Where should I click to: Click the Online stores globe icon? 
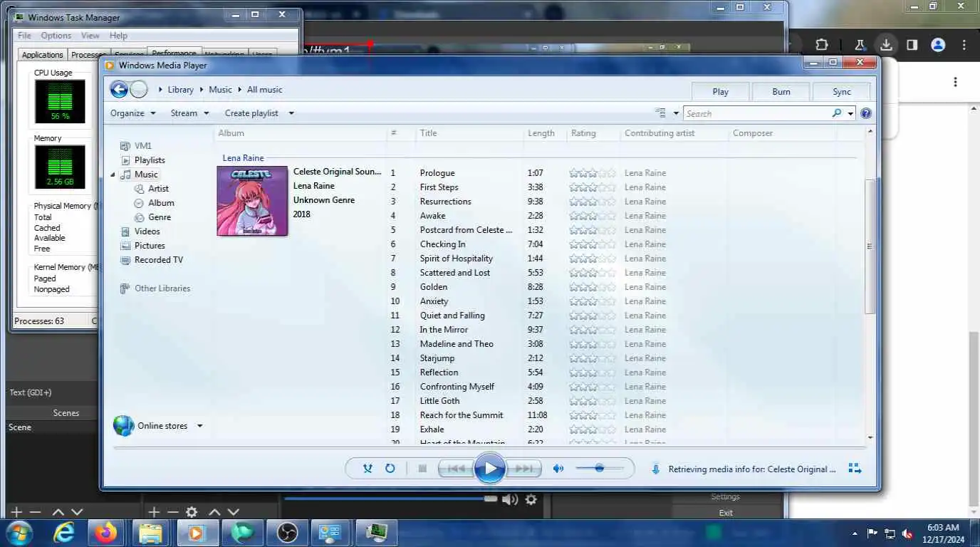pyautogui.click(x=124, y=426)
